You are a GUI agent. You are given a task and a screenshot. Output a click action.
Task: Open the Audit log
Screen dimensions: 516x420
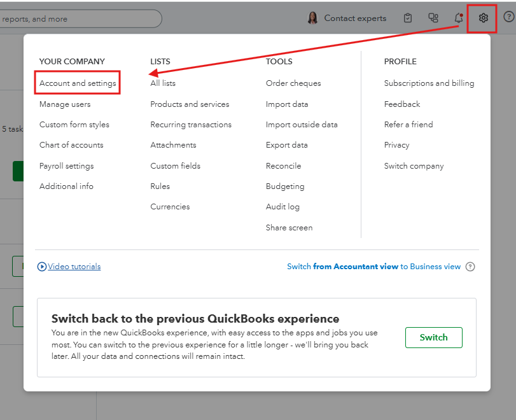282,207
